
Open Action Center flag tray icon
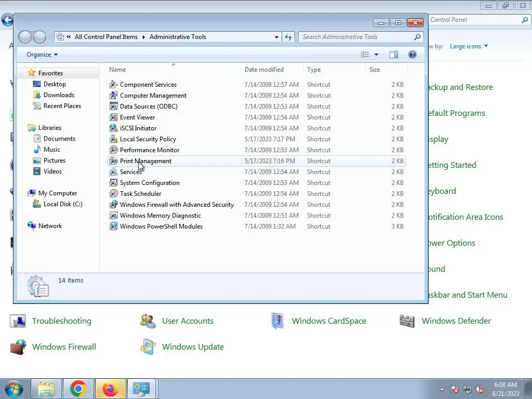455,390
